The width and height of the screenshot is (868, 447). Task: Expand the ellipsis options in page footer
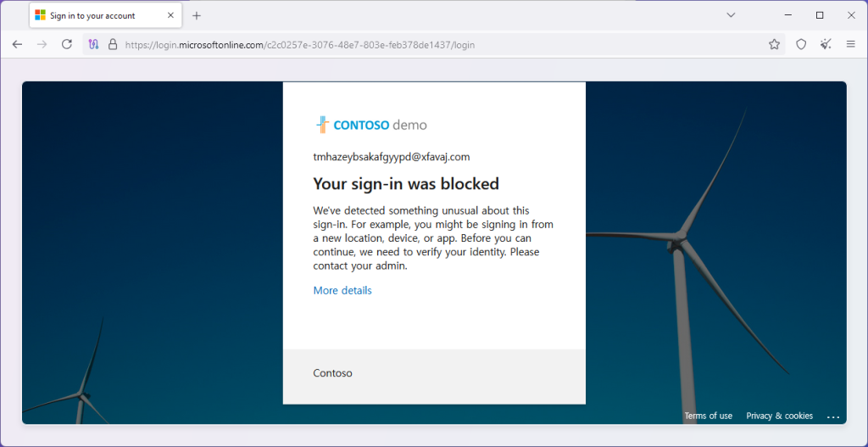click(x=832, y=416)
